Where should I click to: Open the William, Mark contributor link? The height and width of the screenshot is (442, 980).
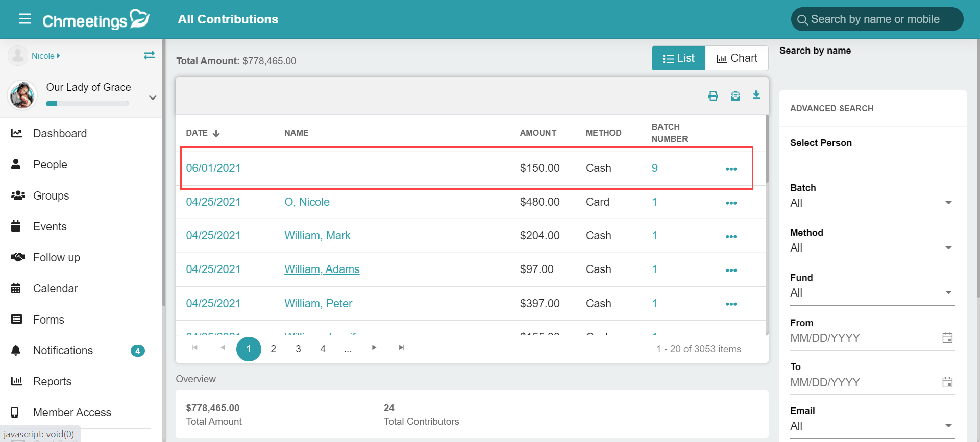coord(317,236)
